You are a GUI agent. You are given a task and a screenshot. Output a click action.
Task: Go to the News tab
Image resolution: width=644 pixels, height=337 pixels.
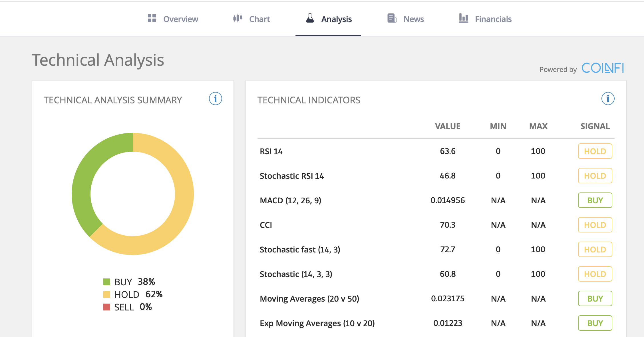(x=405, y=19)
